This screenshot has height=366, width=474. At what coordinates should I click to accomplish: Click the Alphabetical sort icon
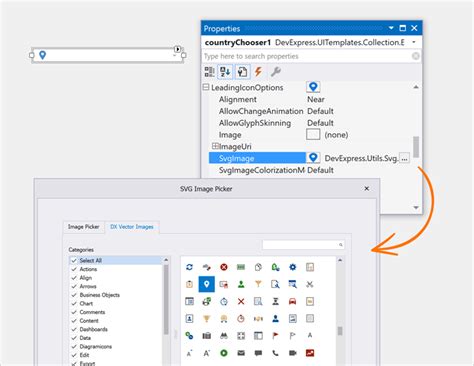(x=225, y=71)
